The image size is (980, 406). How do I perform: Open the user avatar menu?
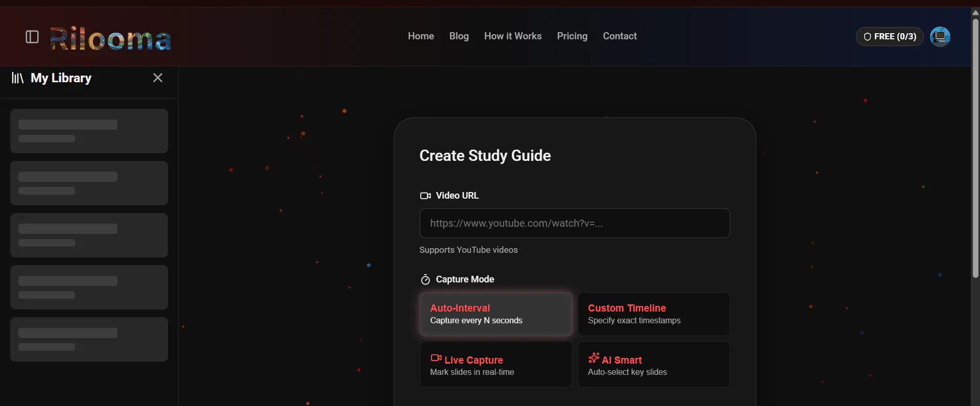pos(940,37)
